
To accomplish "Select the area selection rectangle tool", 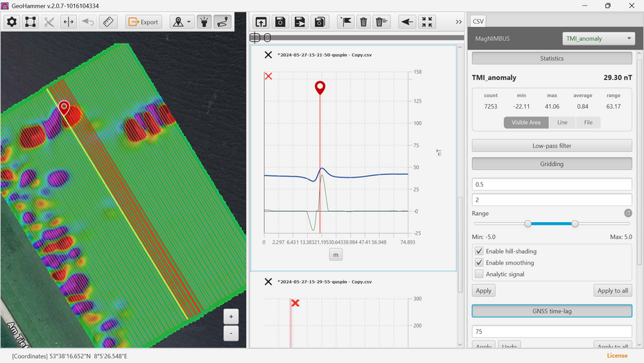I will 31,22.
